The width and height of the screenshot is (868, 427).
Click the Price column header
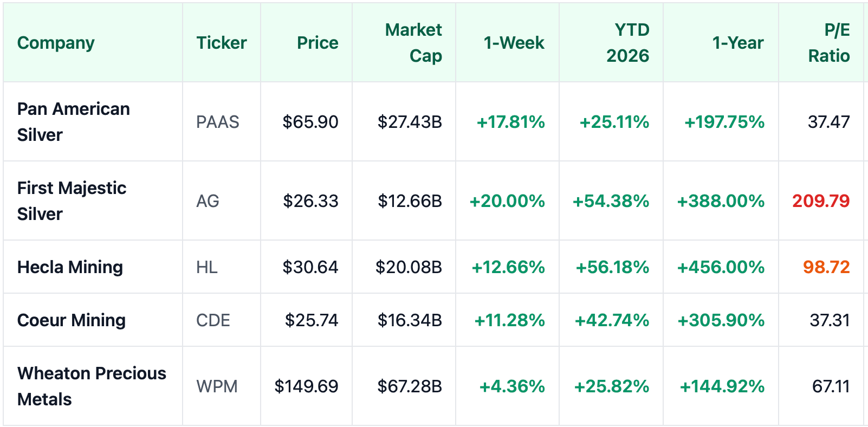point(318,43)
